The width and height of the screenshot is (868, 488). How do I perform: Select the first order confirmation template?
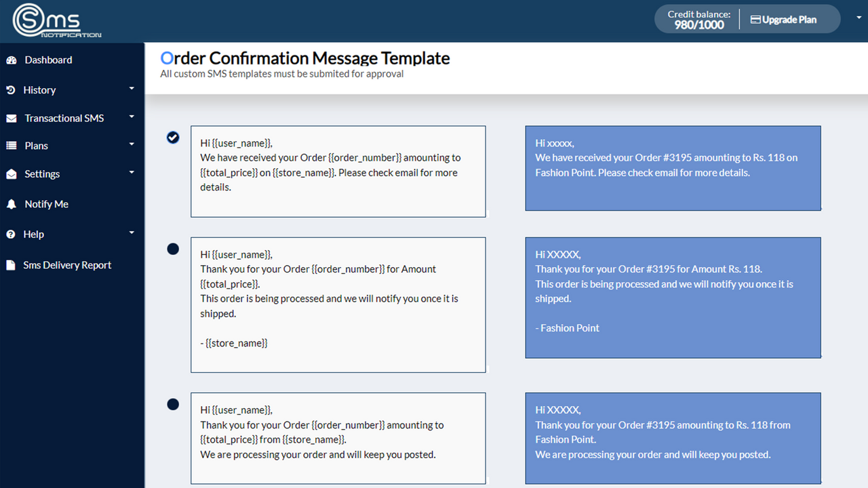(173, 137)
